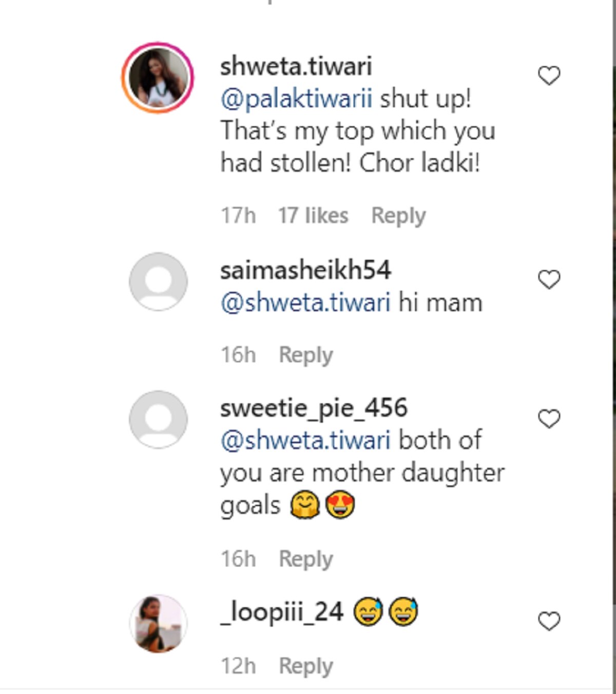Image resolution: width=616 pixels, height=694 pixels.
Task: Open the @palaktiwarii mention link
Action: (x=296, y=99)
